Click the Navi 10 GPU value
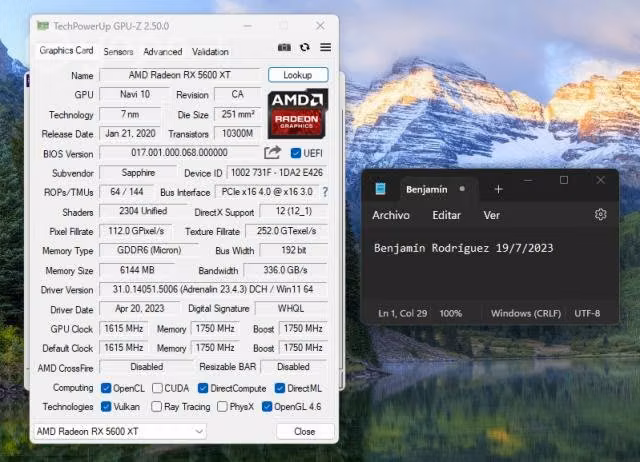 point(135,94)
